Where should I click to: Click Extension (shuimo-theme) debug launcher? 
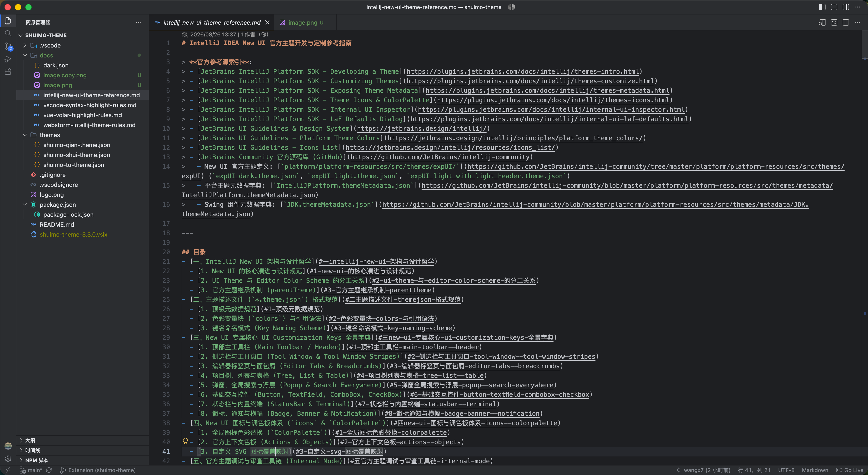click(98, 470)
